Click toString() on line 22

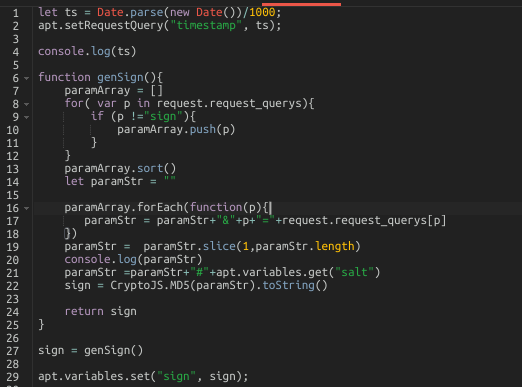pos(295,285)
